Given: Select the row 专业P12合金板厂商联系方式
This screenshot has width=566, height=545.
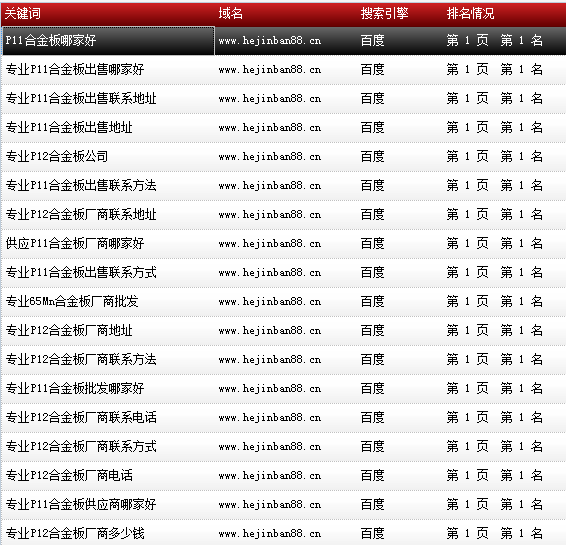Looking at the screenshot, I should tap(284, 447).
